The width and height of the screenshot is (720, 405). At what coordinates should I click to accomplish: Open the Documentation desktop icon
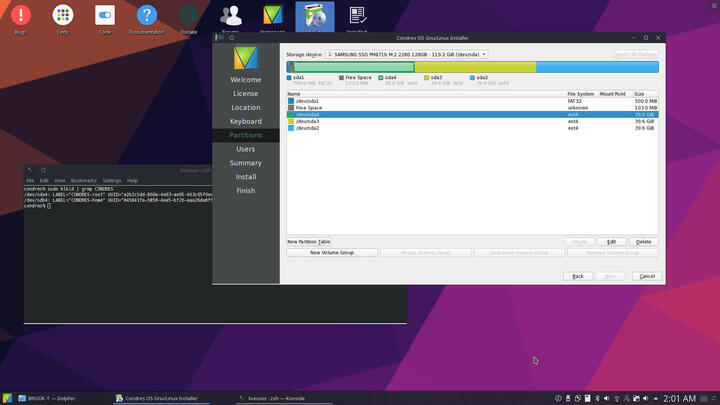click(x=146, y=19)
